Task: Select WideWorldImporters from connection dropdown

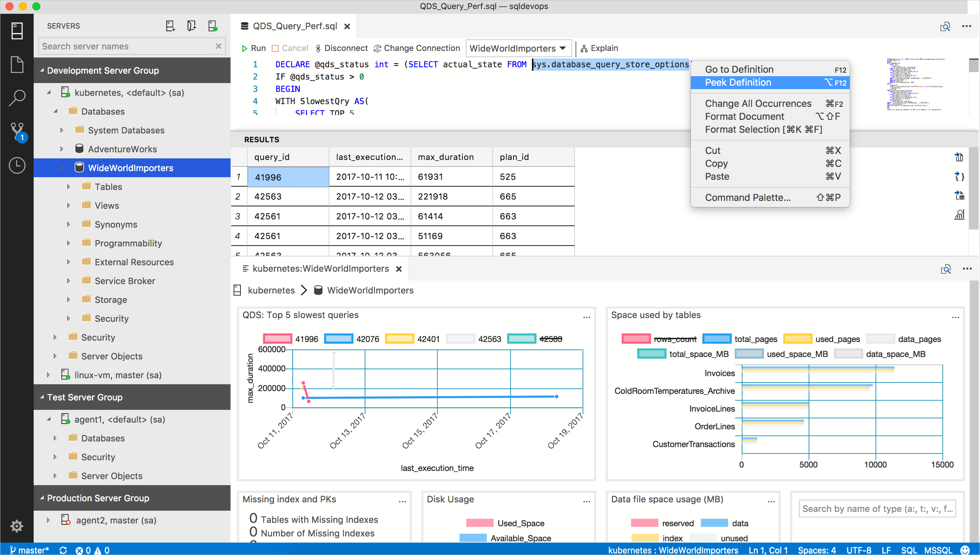Action: (518, 48)
